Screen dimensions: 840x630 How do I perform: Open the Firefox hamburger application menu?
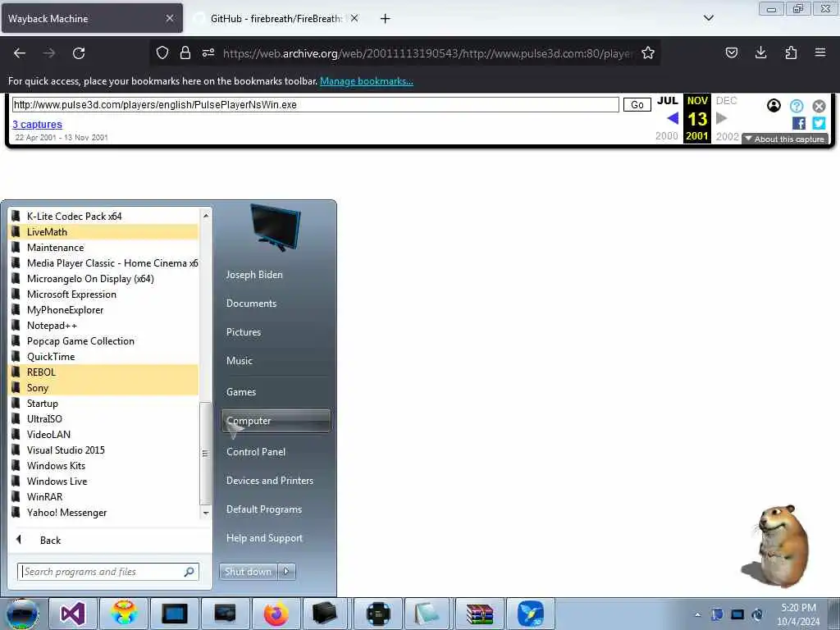point(820,52)
